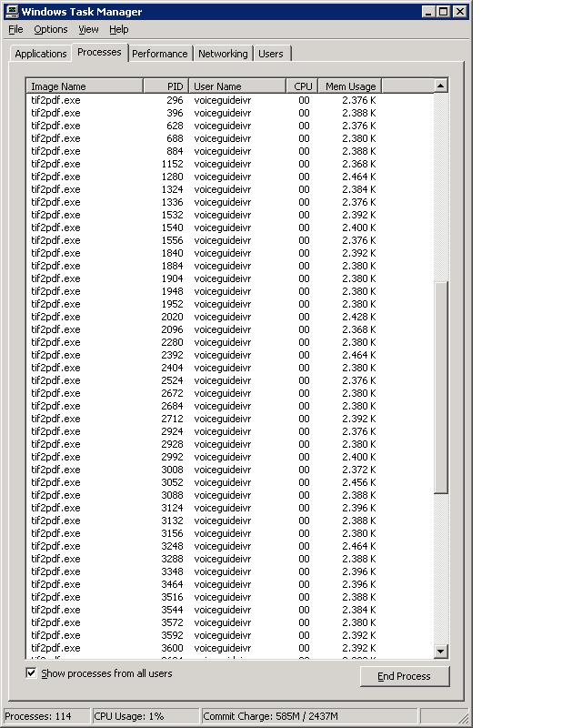Sort by PID column header
Image resolution: width=582 pixels, height=728 pixels.
(167, 86)
